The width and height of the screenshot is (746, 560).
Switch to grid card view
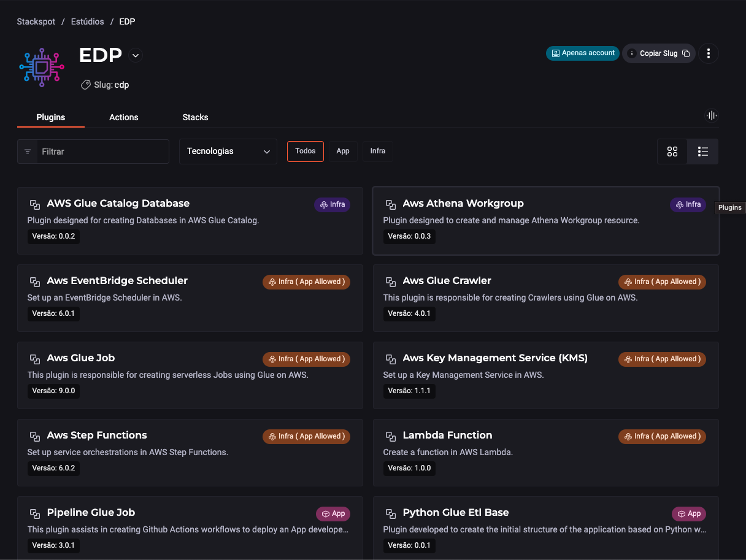(672, 152)
